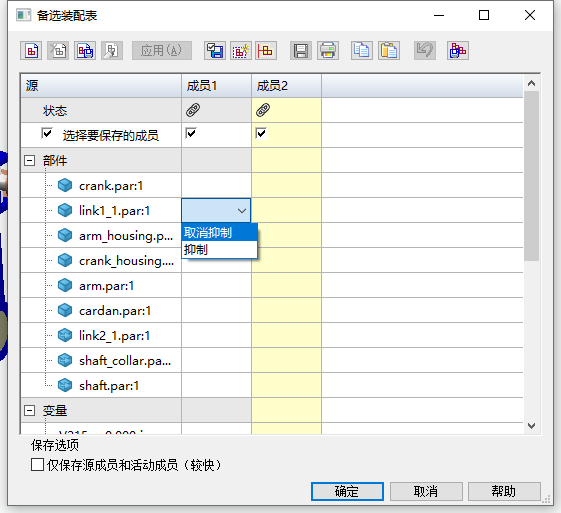The image size is (561, 513).
Task: Click the red-line assembly column toolbar icon
Action: pos(266,50)
